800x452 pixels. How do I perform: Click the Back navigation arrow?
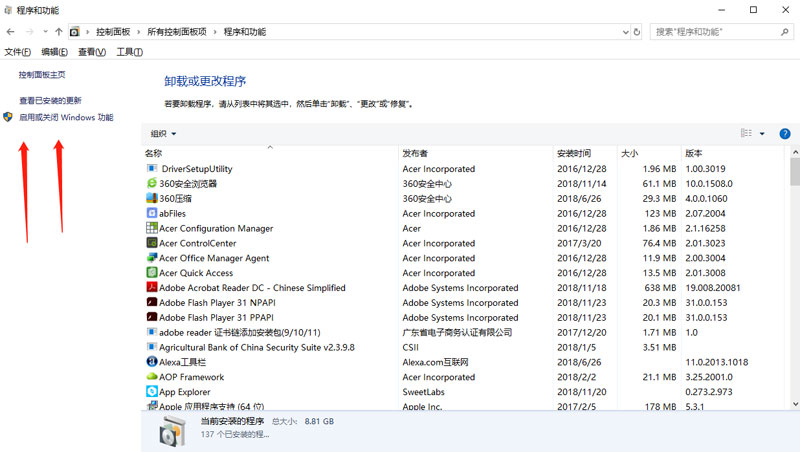10,32
